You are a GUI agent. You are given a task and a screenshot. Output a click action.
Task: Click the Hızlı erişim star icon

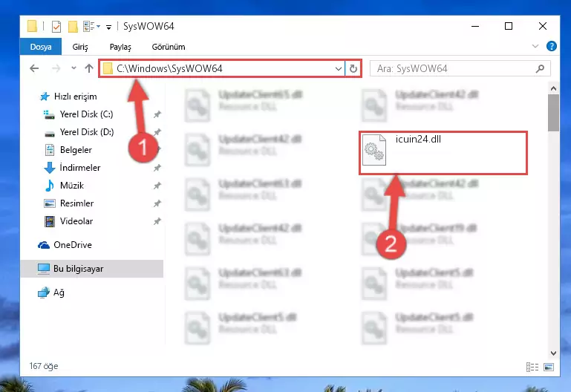pyautogui.click(x=45, y=97)
